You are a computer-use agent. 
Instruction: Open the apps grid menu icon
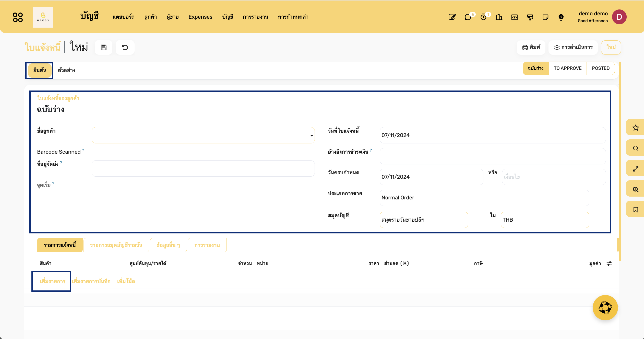(x=18, y=17)
